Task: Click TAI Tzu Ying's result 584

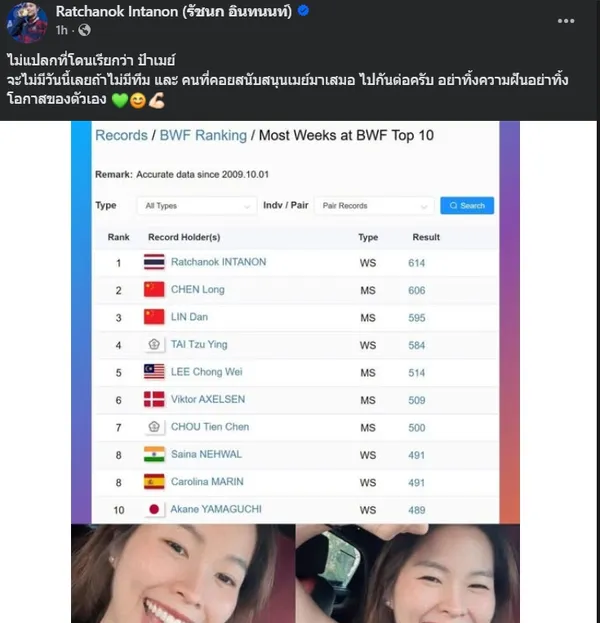Action: click(x=416, y=345)
